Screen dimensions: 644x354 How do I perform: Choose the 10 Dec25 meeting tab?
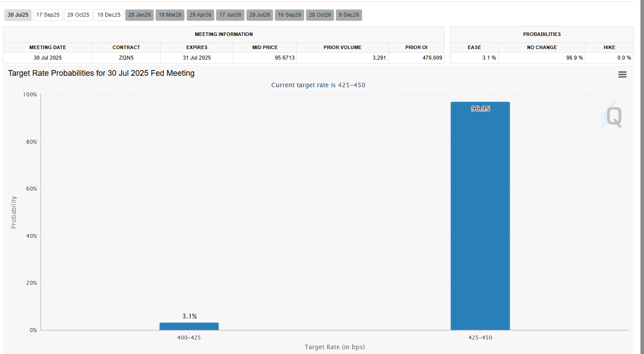click(109, 15)
